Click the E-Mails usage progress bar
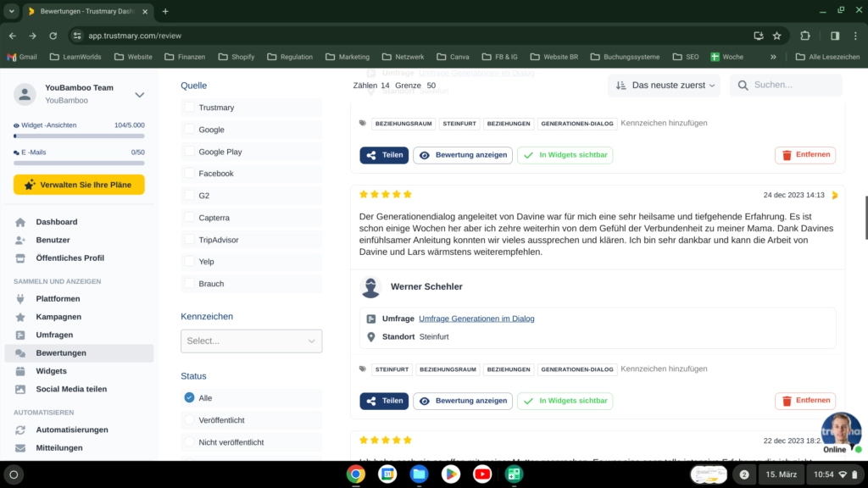Image resolution: width=868 pixels, height=488 pixels. pos(79,164)
